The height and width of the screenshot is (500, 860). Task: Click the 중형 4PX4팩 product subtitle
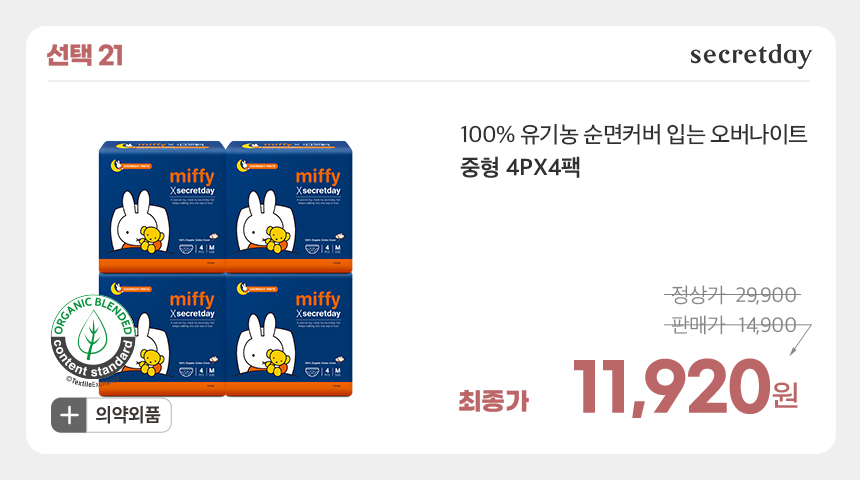519,167
